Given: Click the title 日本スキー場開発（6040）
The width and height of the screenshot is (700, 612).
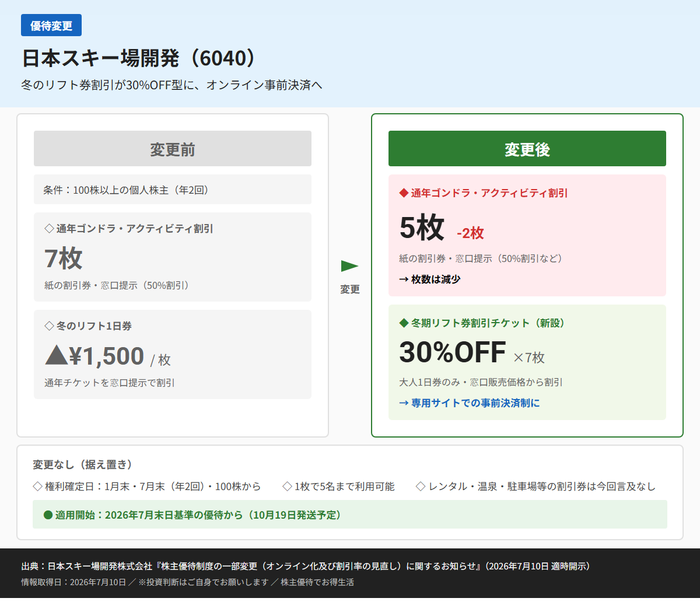Looking at the screenshot, I should pyautogui.click(x=139, y=58).
